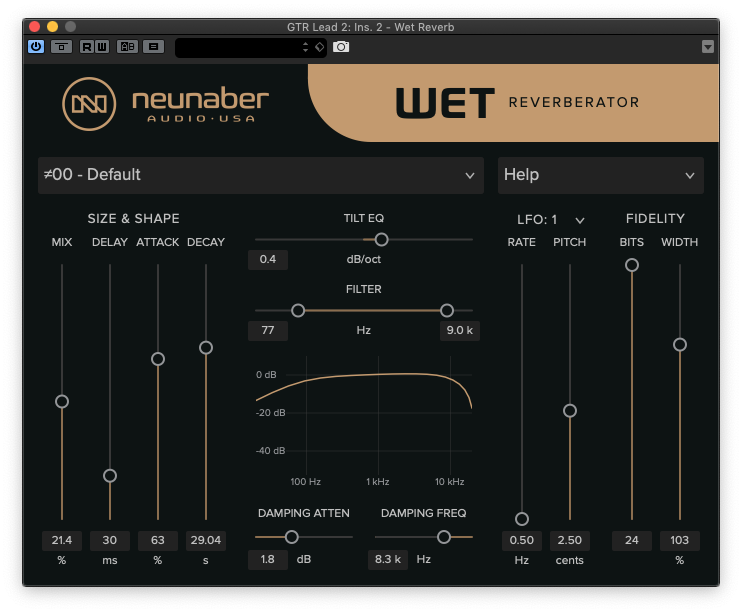742x613 pixels.
Task: Click the neunaber AUDIO USA wordmark
Action: tap(201, 105)
